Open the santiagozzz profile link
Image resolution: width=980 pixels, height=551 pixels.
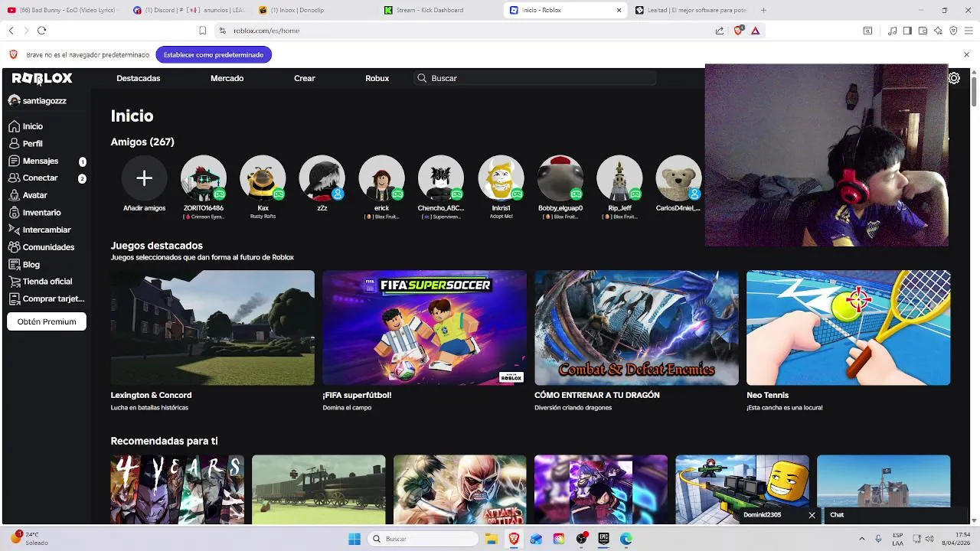(38, 101)
